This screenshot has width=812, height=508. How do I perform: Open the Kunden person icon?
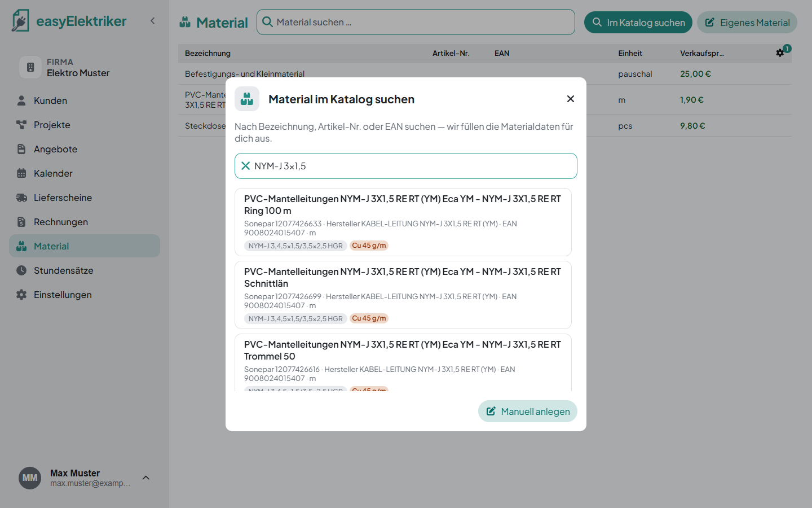click(x=21, y=100)
